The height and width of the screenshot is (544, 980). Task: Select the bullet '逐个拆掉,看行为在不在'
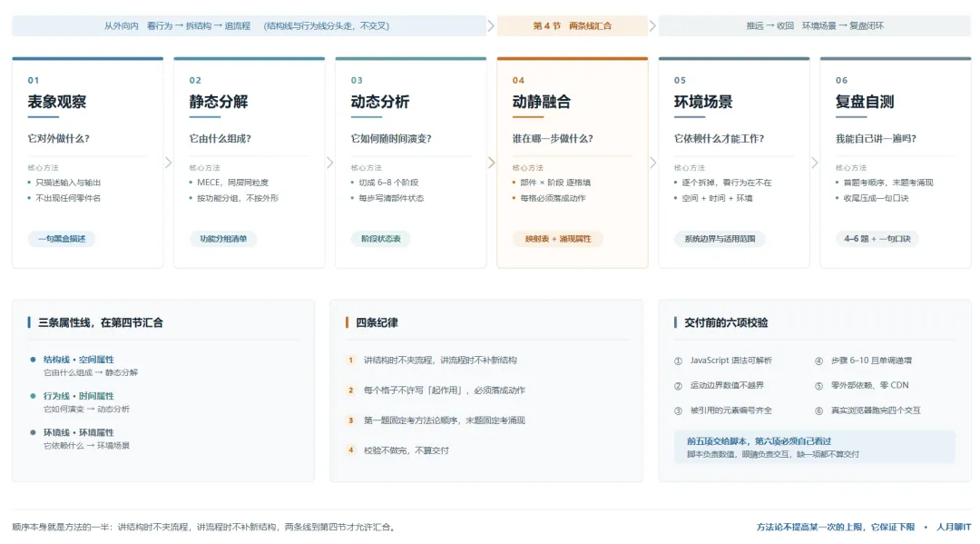(727, 183)
